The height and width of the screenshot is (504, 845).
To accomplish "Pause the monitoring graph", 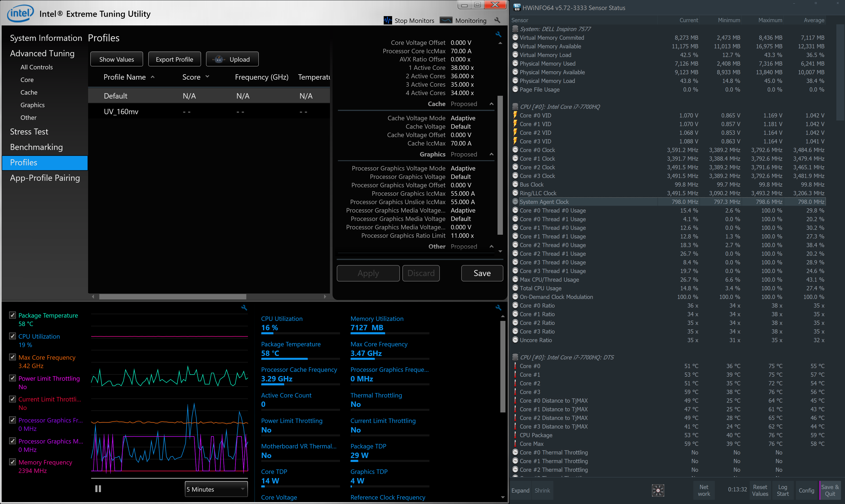I will click(98, 488).
